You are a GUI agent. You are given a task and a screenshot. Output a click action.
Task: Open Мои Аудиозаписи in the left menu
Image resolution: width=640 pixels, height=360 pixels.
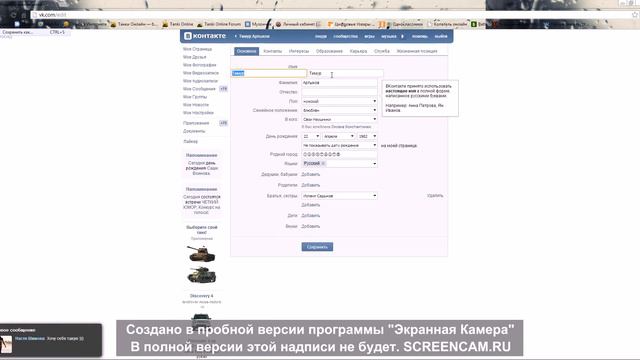click(200, 81)
